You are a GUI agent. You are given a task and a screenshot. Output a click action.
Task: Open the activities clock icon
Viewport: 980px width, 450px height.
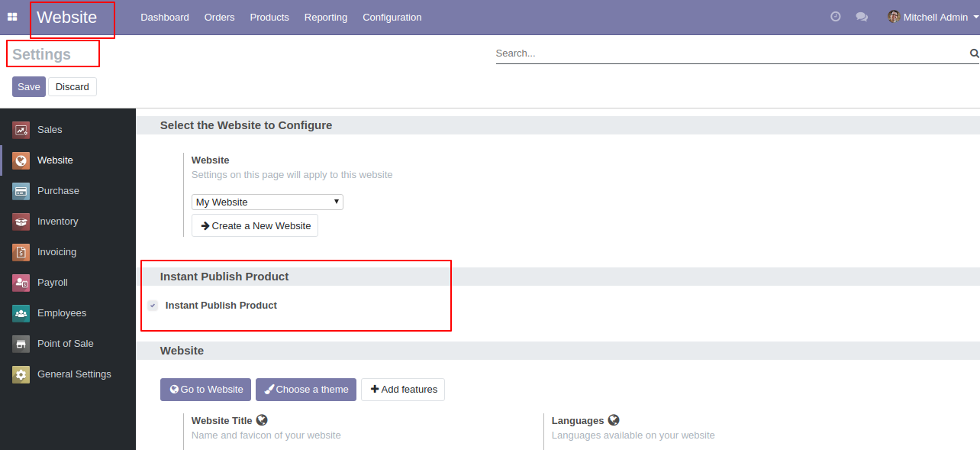point(836,17)
